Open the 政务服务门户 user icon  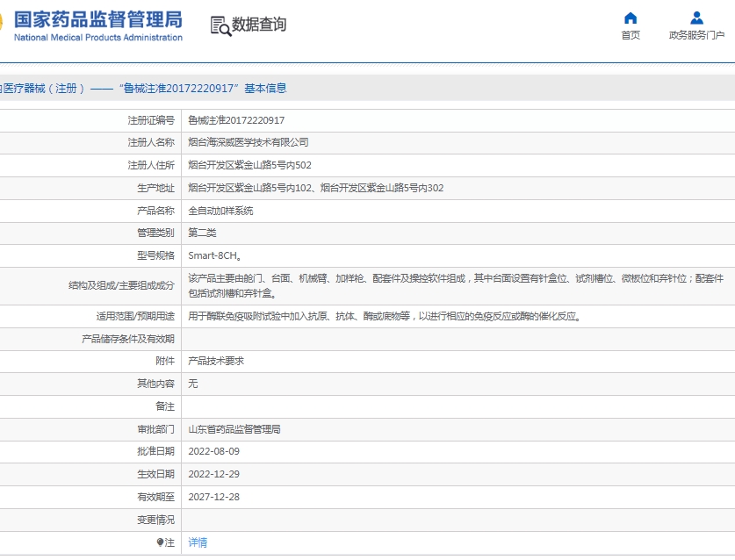coord(696,18)
